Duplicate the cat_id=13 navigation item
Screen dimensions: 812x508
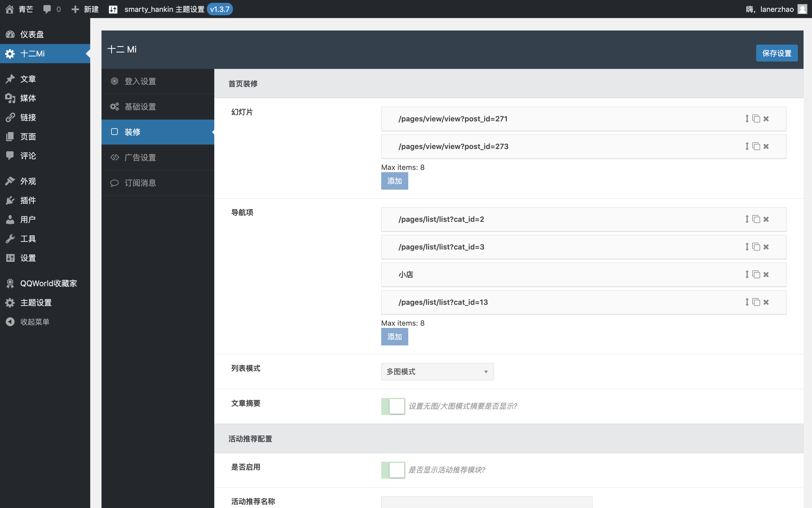(756, 302)
